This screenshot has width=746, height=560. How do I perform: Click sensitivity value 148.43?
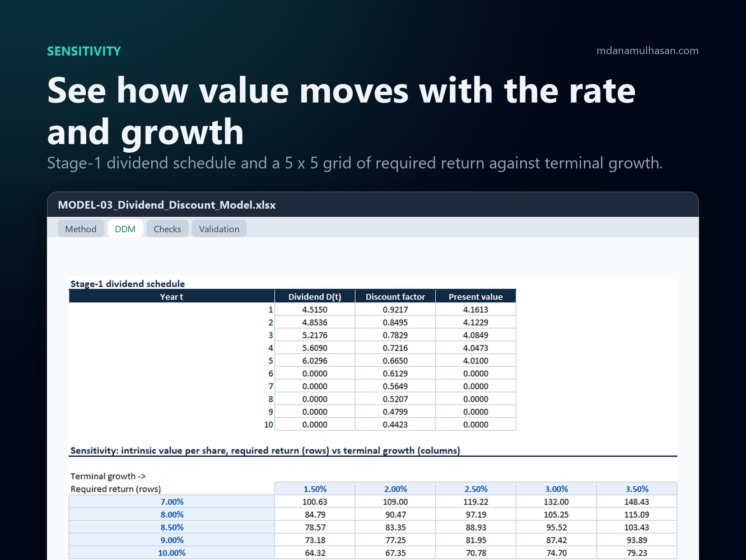coord(637,502)
